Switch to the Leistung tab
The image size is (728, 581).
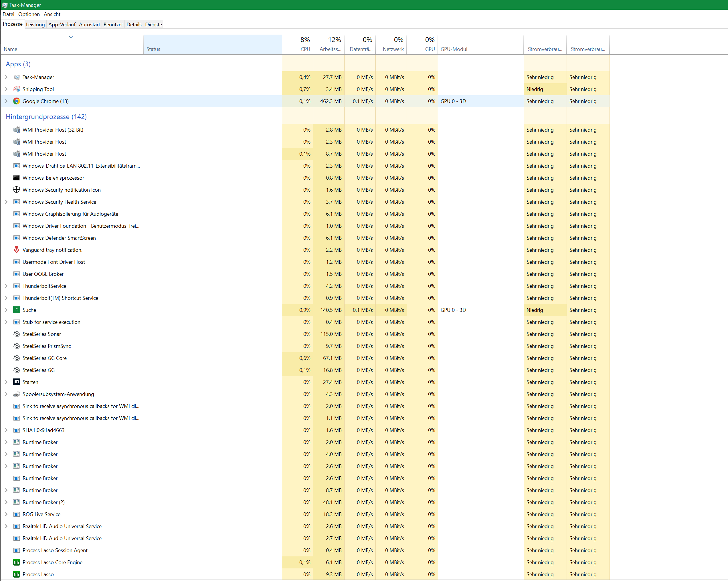[x=35, y=24]
